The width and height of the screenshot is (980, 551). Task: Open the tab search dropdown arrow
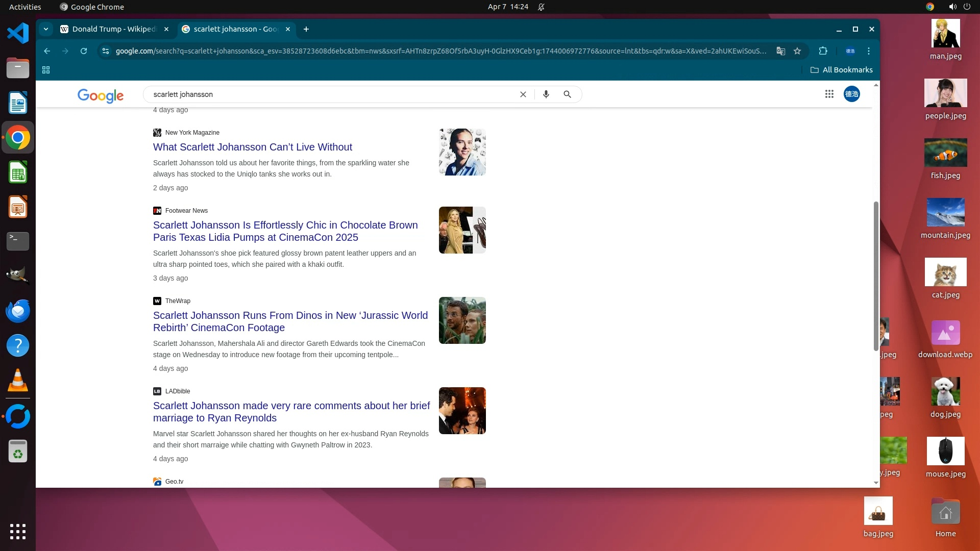click(46, 29)
